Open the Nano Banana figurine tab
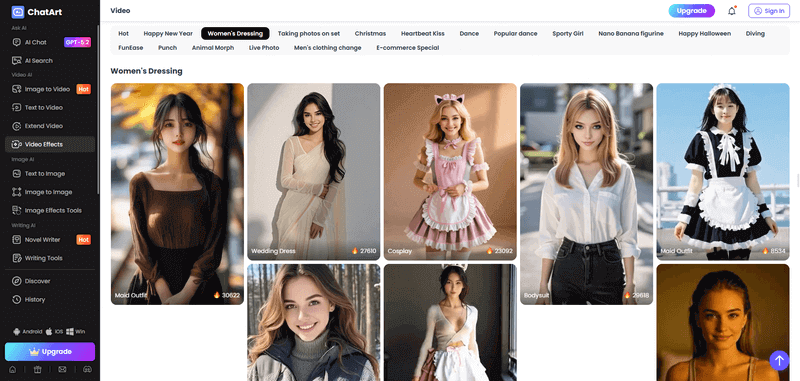The height and width of the screenshot is (381, 800). (x=631, y=34)
